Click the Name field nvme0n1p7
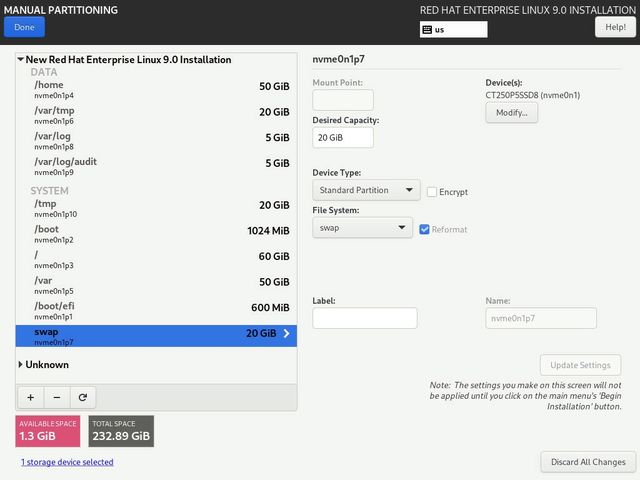640x480 pixels. 541,318
